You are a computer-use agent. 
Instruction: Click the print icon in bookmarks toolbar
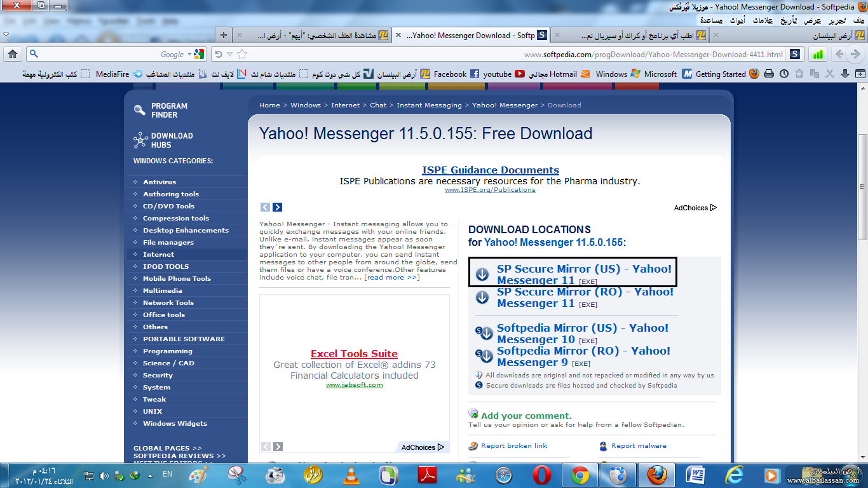pyautogui.click(x=769, y=74)
